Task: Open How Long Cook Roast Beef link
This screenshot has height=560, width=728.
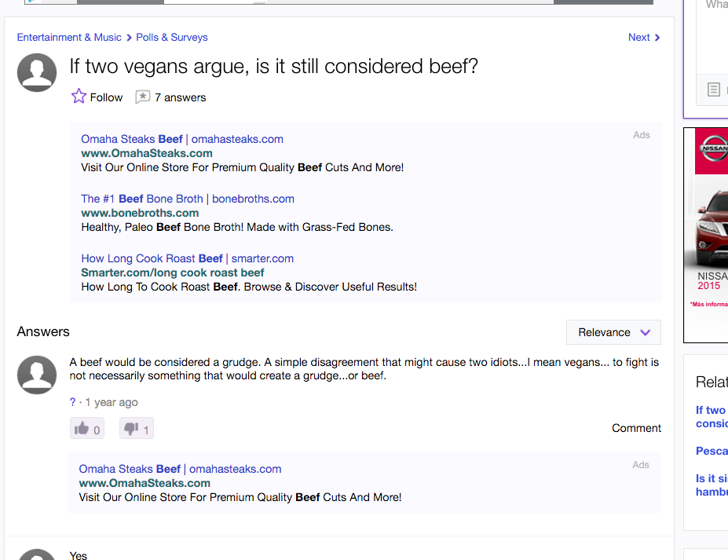Action: pyautogui.click(x=188, y=258)
